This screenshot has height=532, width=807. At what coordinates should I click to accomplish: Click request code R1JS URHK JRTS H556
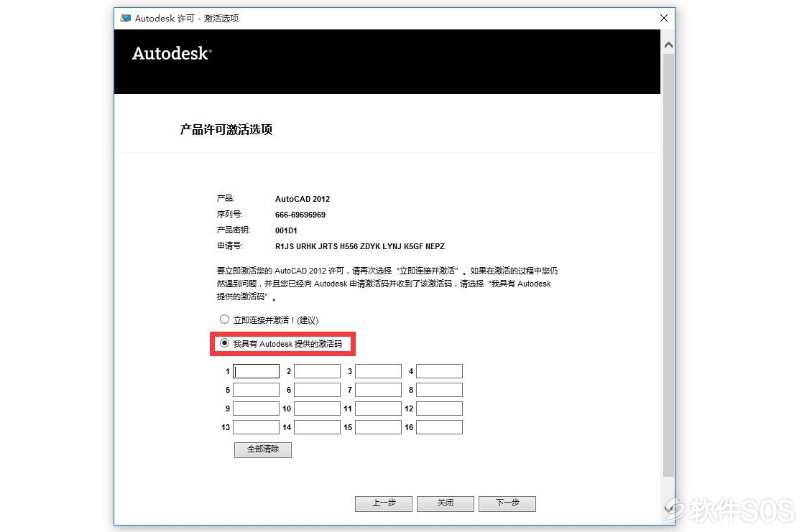(x=316, y=247)
